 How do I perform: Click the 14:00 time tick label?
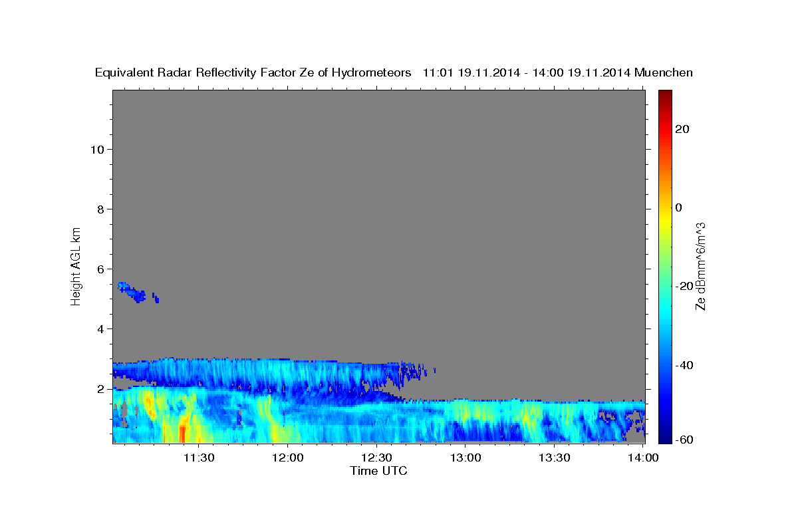pos(643,458)
